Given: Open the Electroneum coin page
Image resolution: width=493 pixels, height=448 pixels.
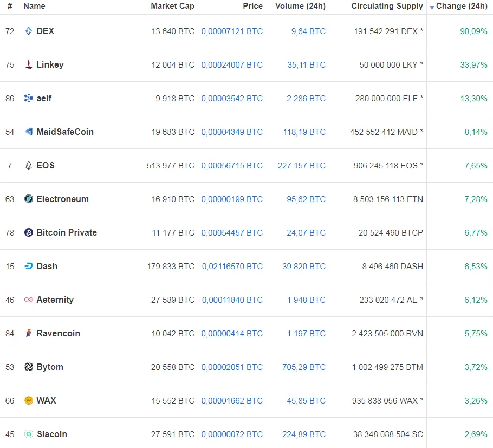Looking at the screenshot, I should [62, 199].
